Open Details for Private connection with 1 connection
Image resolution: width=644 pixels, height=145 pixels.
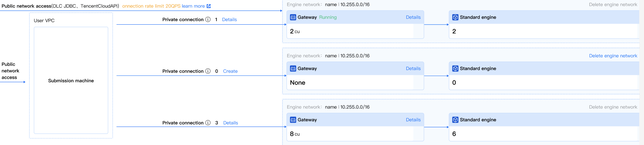click(x=229, y=20)
